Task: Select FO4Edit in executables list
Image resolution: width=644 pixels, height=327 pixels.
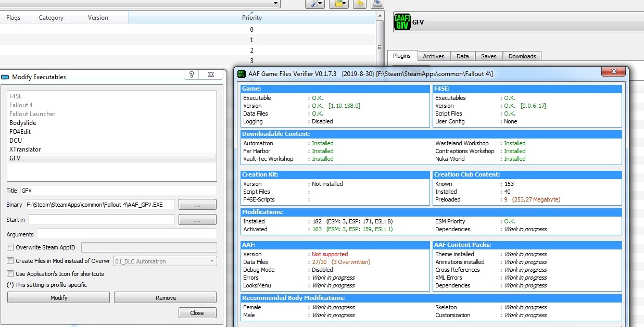Action: click(112, 132)
